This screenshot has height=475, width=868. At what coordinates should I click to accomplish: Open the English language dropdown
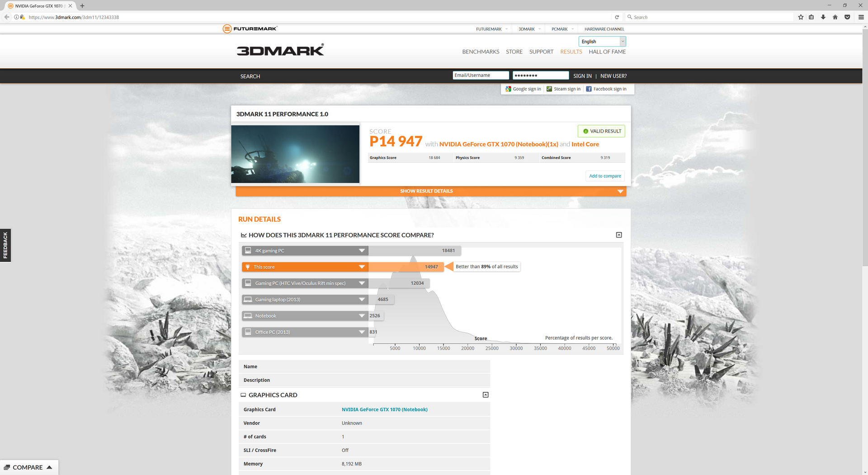tap(602, 42)
